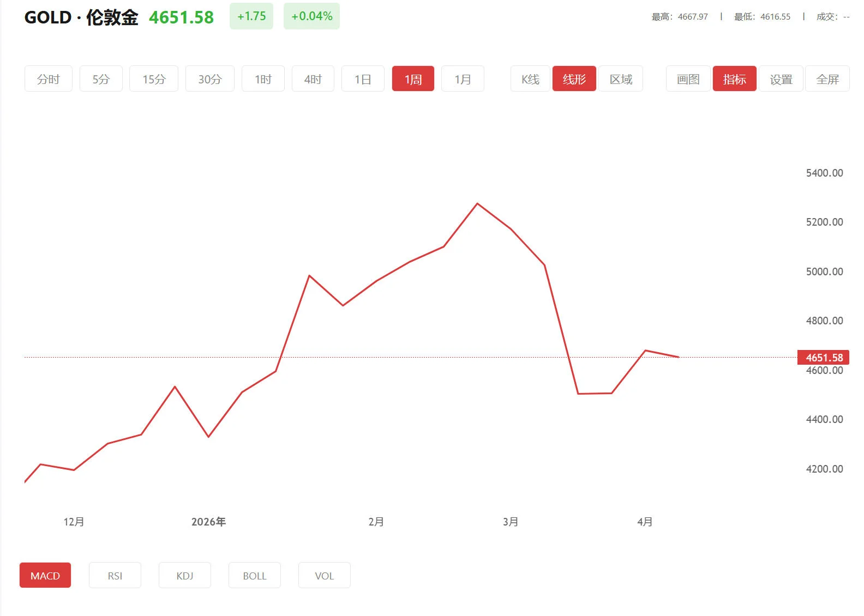Toggle the 指标 indicators panel

pyautogui.click(x=734, y=79)
